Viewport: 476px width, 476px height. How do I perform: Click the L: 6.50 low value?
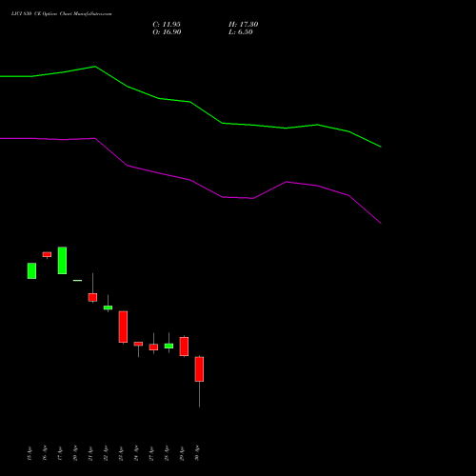(241, 32)
